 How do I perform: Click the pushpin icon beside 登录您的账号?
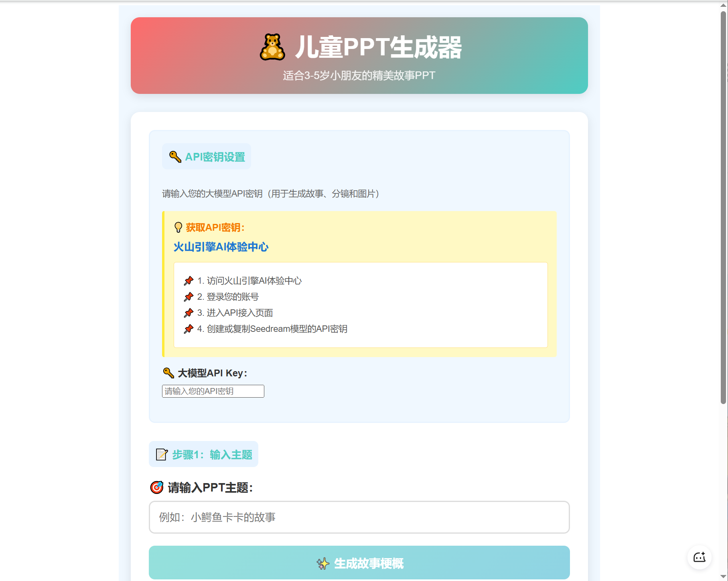[189, 297]
